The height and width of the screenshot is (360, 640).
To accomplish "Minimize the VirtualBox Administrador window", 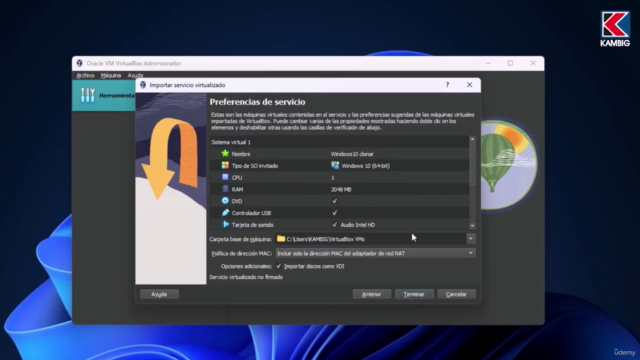I will coord(488,63).
